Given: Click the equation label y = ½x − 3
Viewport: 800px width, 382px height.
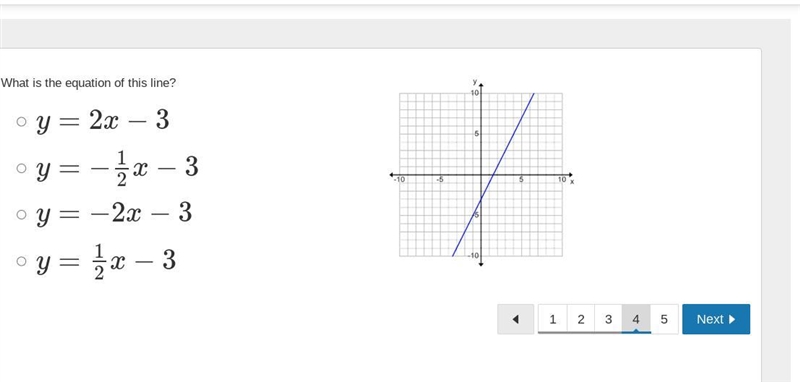Looking at the screenshot, I should [106, 262].
